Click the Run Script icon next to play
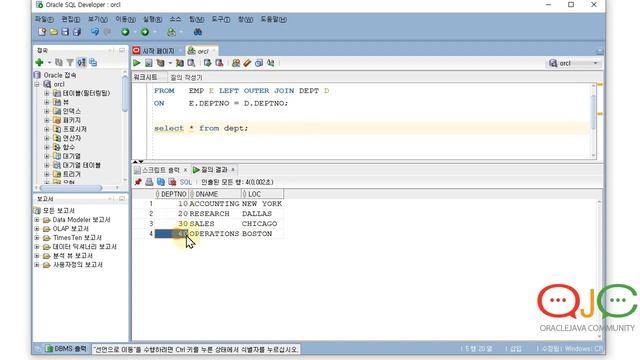This screenshot has height=360, width=640. pyautogui.click(x=149, y=63)
